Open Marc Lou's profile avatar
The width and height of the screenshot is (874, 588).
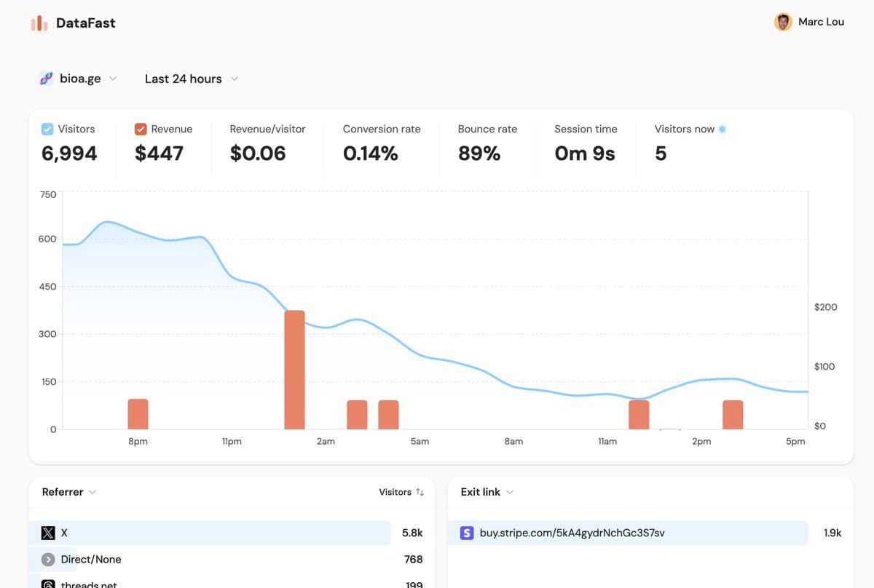(783, 22)
